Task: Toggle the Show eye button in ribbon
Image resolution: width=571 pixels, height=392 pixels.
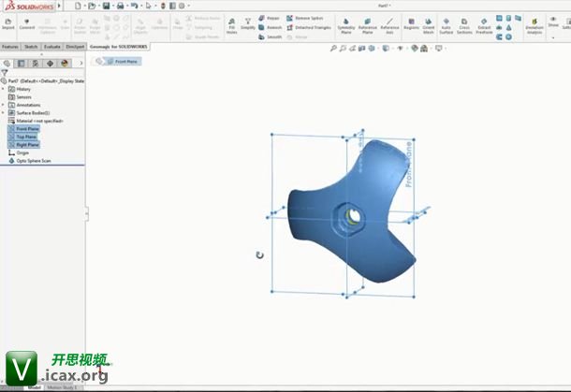Action: tap(553, 22)
